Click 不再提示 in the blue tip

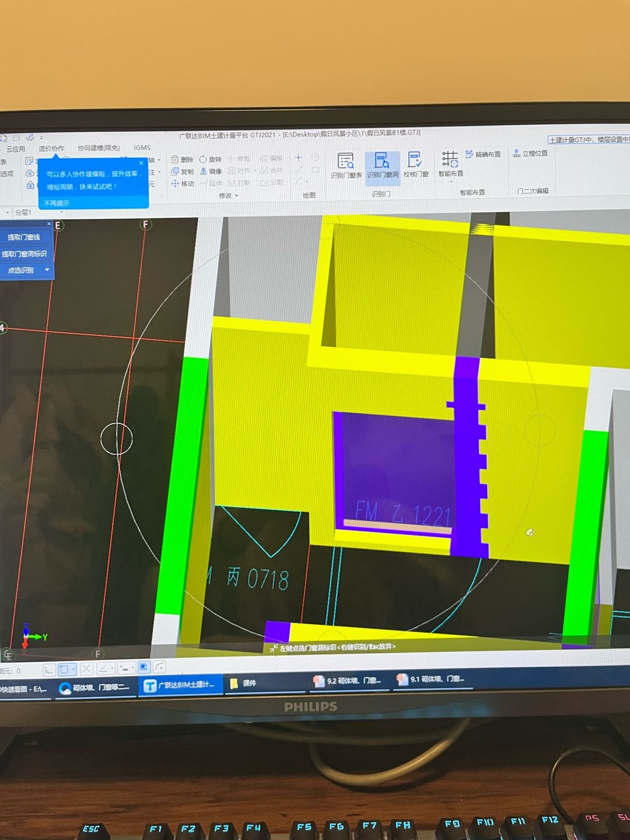[57, 203]
